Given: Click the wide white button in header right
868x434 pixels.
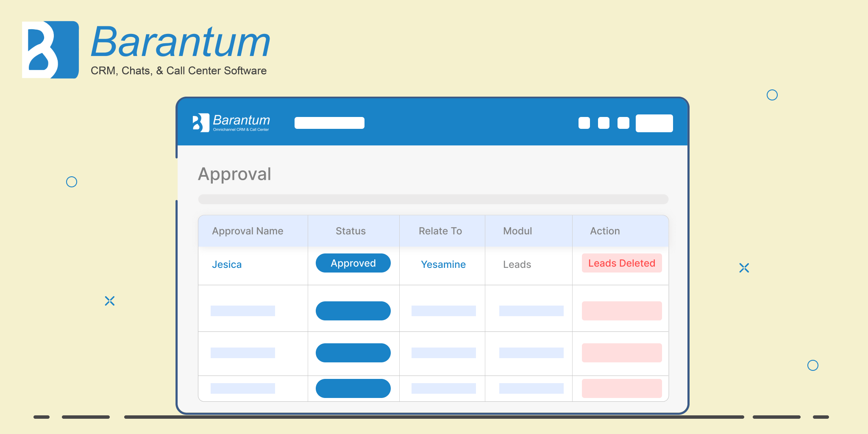Looking at the screenshot, I should point(654,123).
